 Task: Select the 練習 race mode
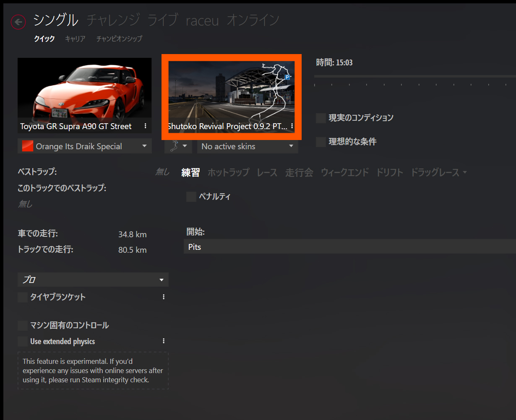tap(190, 172)
